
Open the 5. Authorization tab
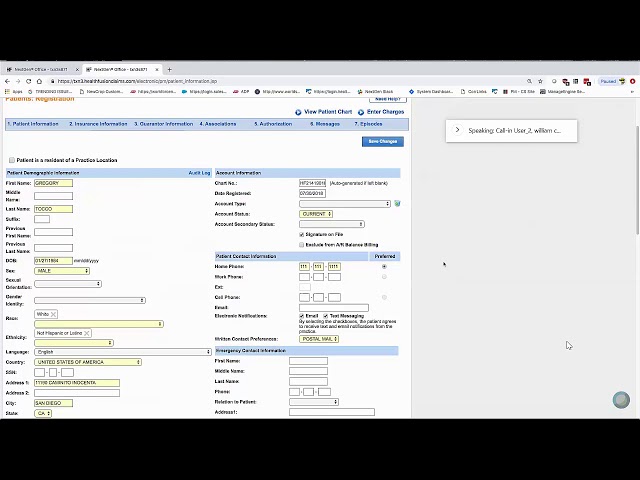tap(273, 124)
